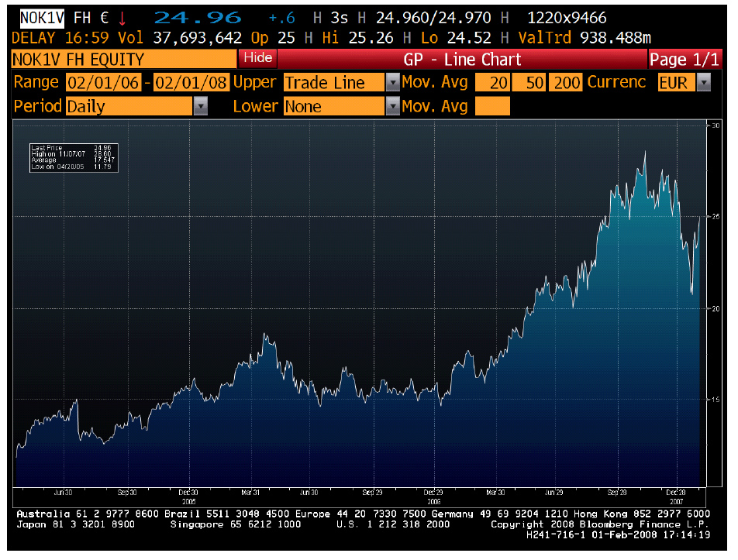Open the EUR currency dropdown arrow
Viewport: 738px width, 560px height.
(x=704, y=83)
